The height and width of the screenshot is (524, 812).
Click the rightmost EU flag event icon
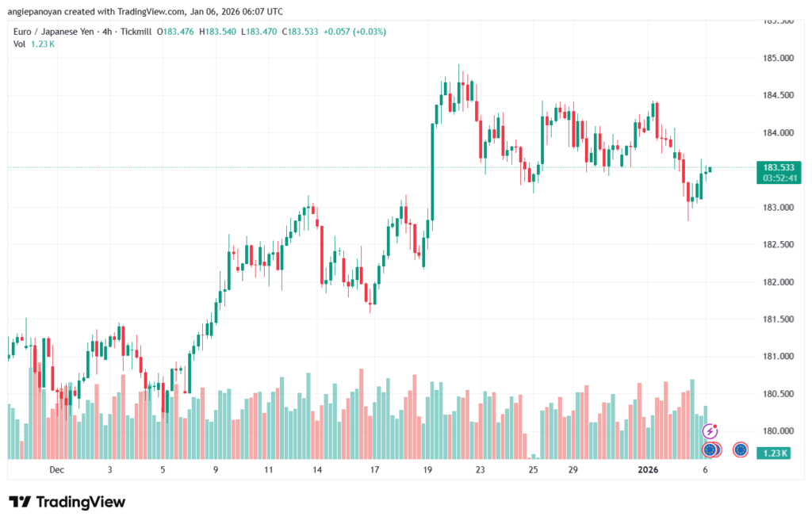pos(741,449)
